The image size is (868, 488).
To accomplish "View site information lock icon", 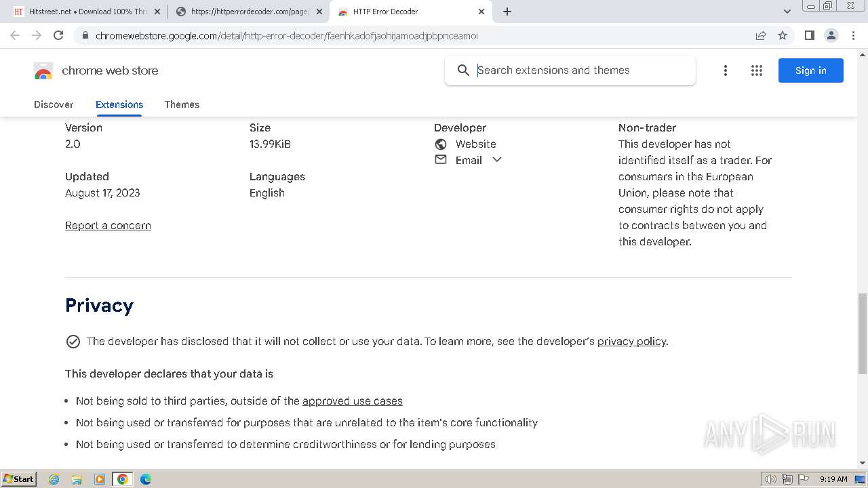I will (85, 35).
